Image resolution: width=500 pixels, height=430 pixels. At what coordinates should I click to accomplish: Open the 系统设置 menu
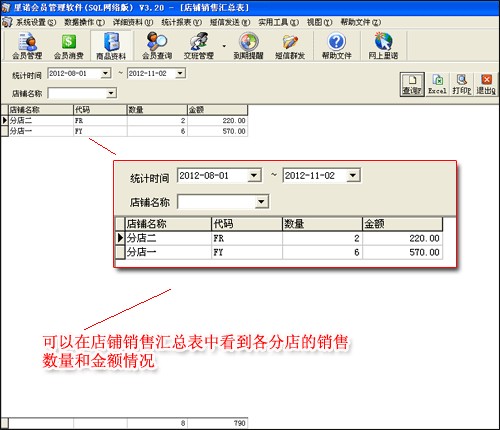click(x=36, y=22)
